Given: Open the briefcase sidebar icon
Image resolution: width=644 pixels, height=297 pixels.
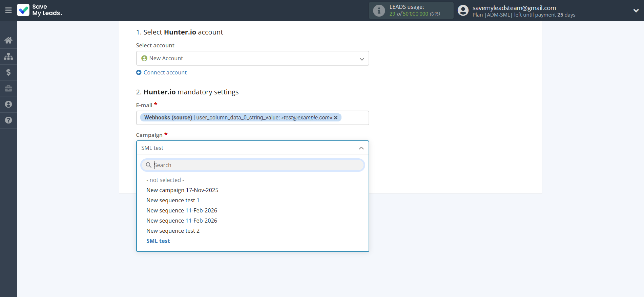Looking at the screenshot, I should (x=8, y=88).
